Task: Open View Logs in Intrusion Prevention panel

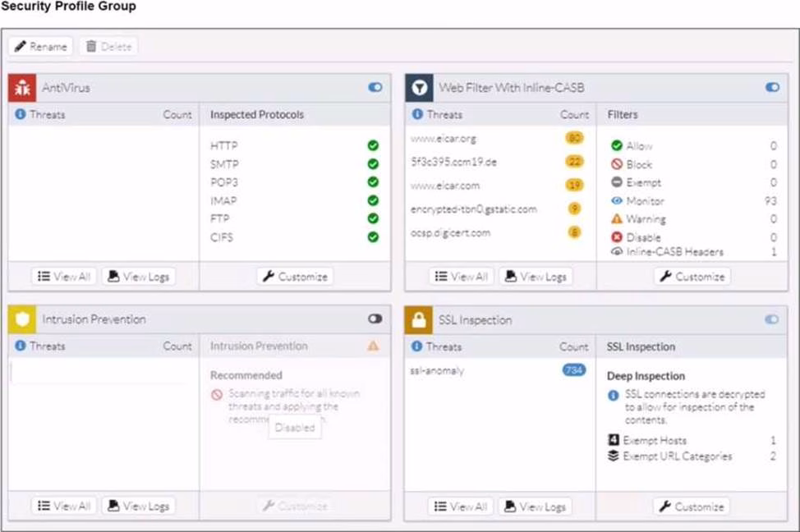Action: (x=139, y=506)
